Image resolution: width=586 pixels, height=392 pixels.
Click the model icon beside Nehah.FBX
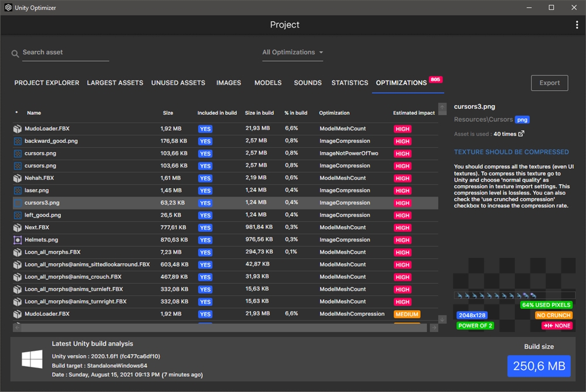[x=17, y=178]
